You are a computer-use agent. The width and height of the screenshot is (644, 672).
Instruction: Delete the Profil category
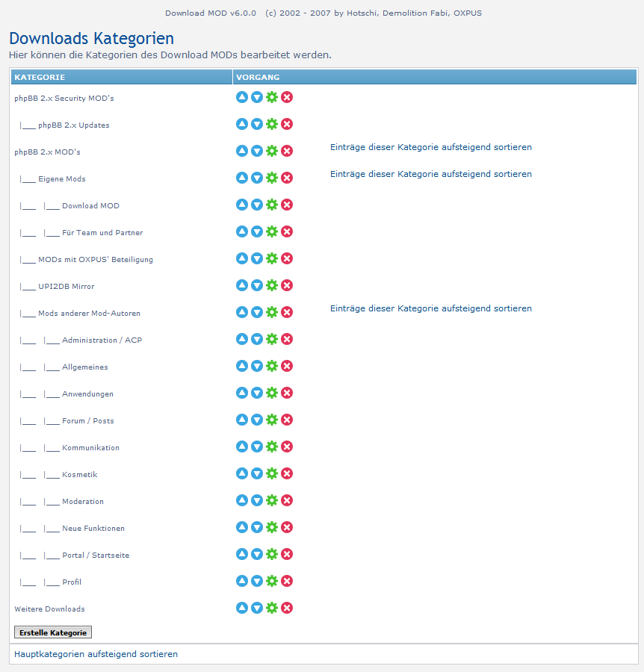coord(287,581)
